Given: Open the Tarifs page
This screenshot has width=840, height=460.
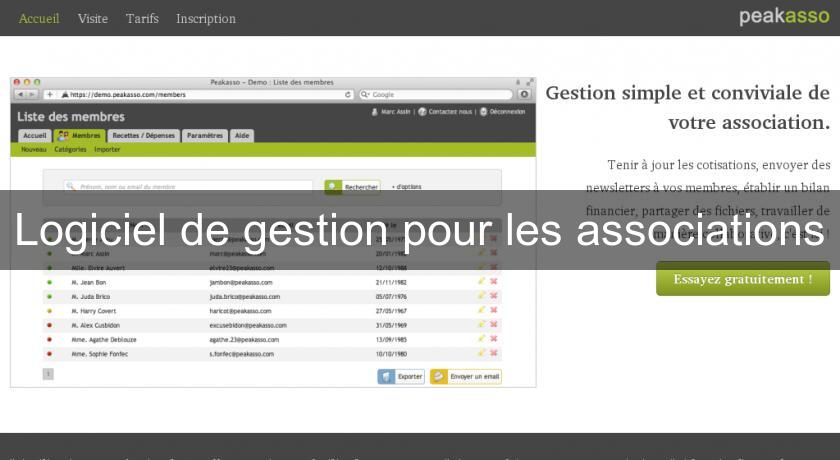Looking at the screenshot, I should coord(142,18).
